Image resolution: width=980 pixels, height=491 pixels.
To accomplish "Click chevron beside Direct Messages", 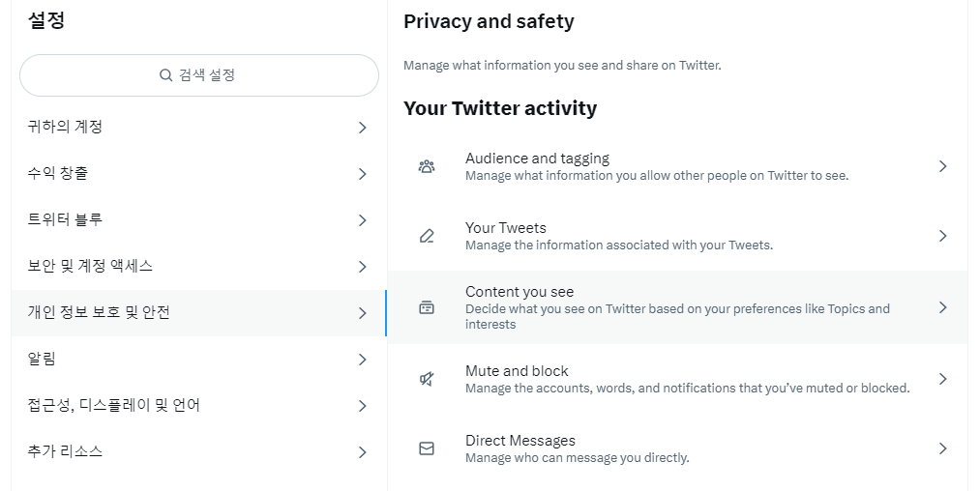I will (x=942, y=448).
